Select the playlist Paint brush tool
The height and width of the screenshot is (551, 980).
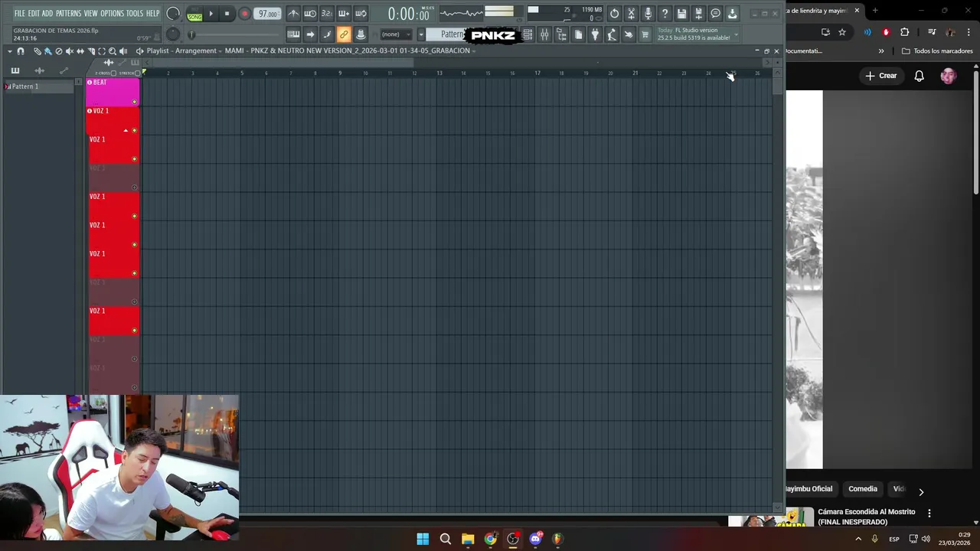(47, 51)
